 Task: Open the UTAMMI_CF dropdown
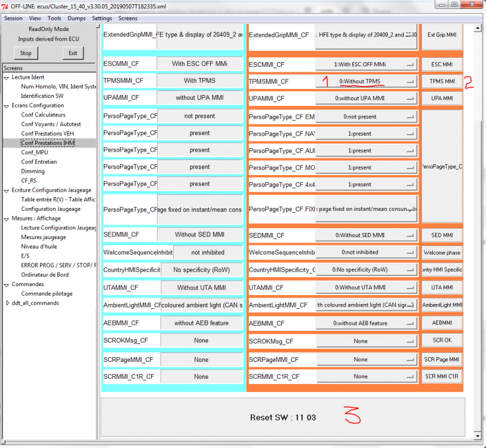(x=366, y=288)
